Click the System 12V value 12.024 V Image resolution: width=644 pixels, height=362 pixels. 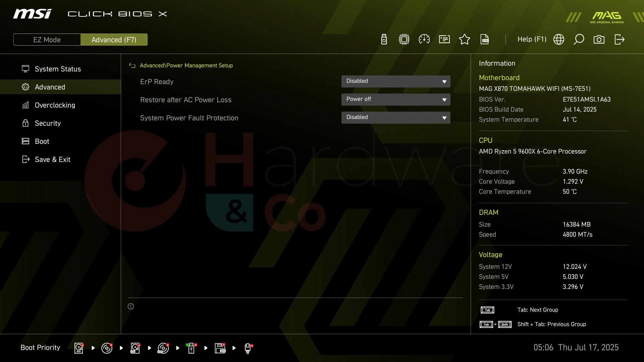point(575,267)
